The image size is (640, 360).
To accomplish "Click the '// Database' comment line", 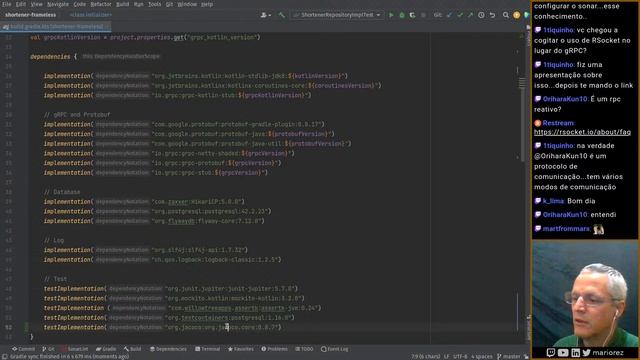I will coord(62,192).
